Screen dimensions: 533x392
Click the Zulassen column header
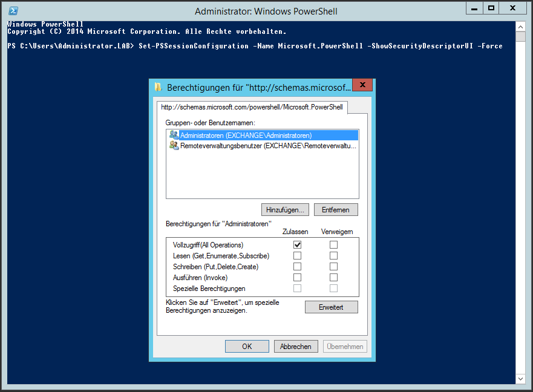[295, 232]
